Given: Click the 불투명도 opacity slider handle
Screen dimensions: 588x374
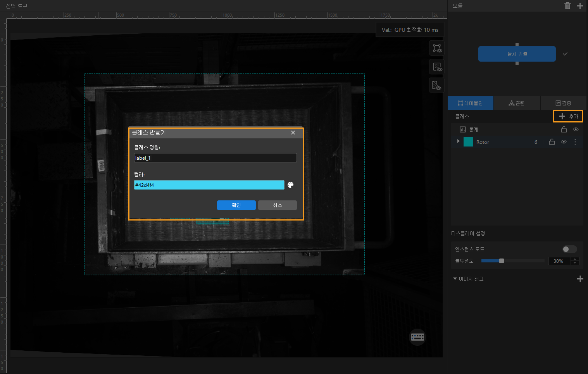Looking at the screenshot, I should [x=502, y=261].
